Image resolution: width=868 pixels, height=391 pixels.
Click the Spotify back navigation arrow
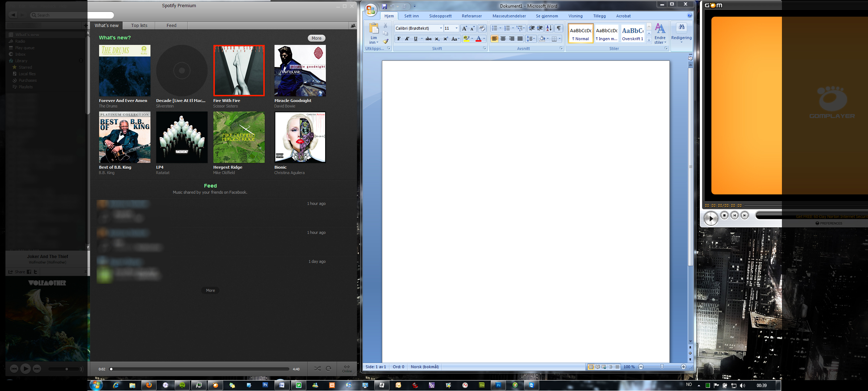(13, 15)
